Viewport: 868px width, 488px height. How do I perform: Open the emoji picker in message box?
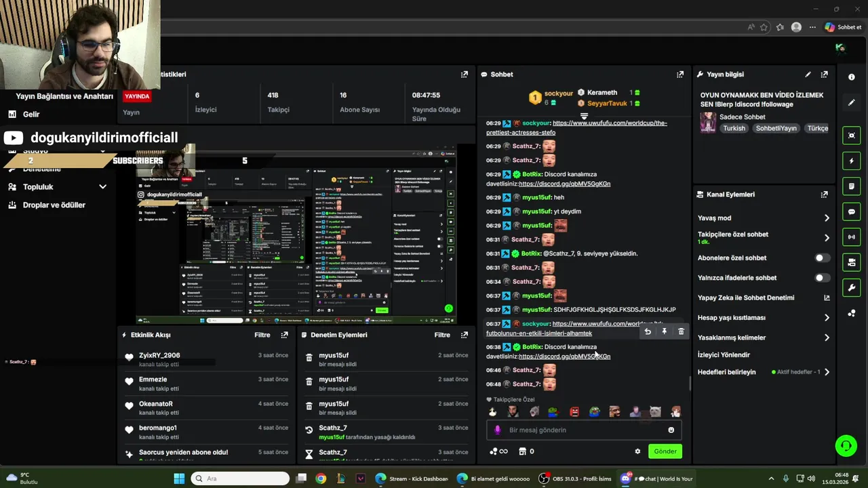(671, 430)
